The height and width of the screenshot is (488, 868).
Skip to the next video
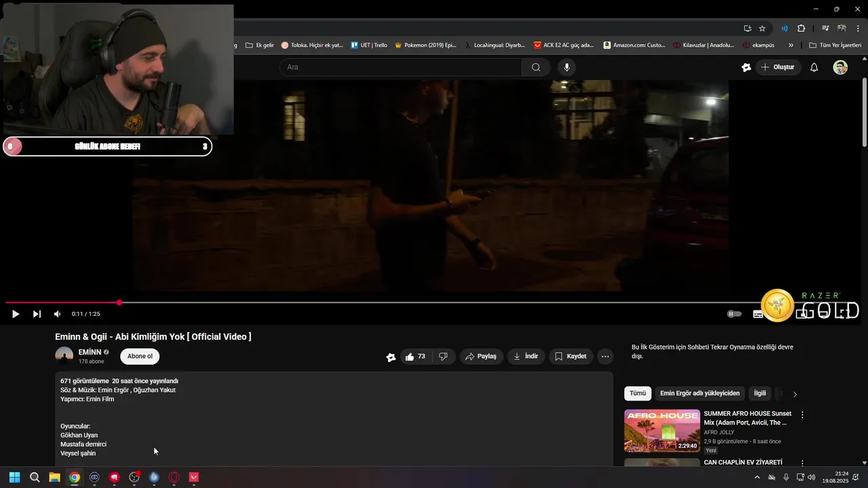tap(37, 314)
